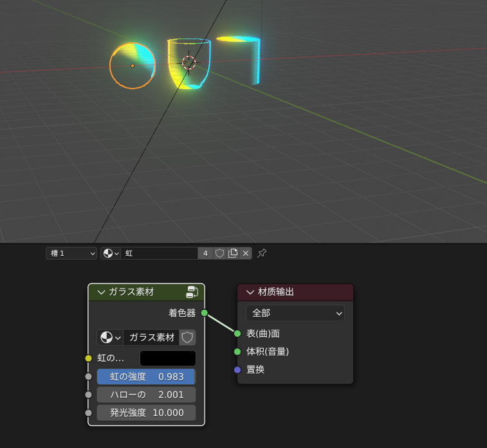
Task: Edit the 虹 material name field
Action: click(x=160, y=253)
